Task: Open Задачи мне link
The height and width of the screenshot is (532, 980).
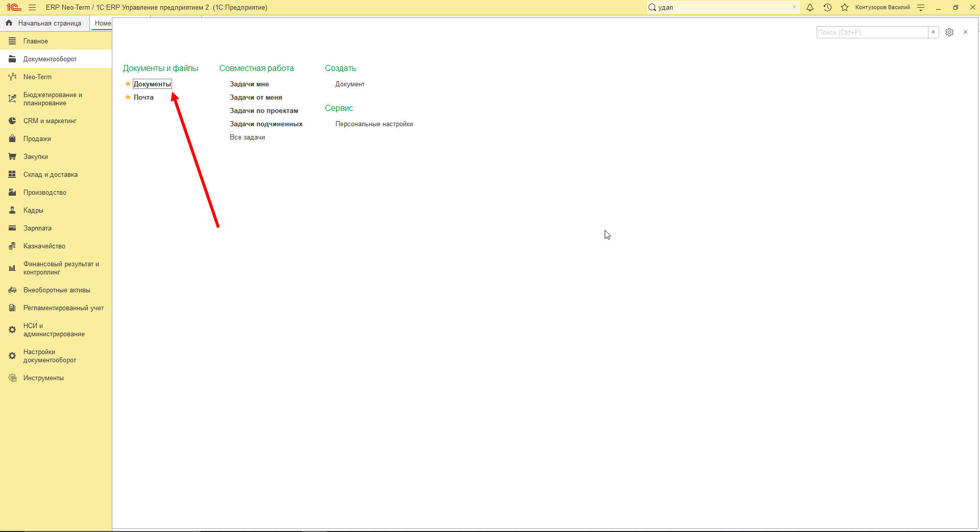Action: point(249,84)
